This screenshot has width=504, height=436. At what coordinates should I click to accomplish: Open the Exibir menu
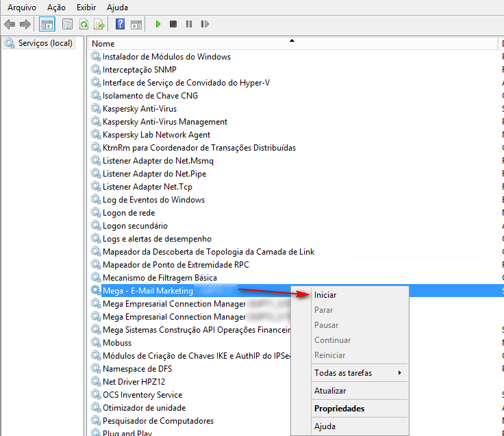86,7
